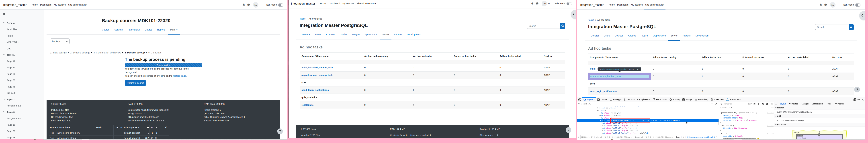868x143 pixels.
Task: Click help question mark above the DevTools panel
Action: [857, 89]
